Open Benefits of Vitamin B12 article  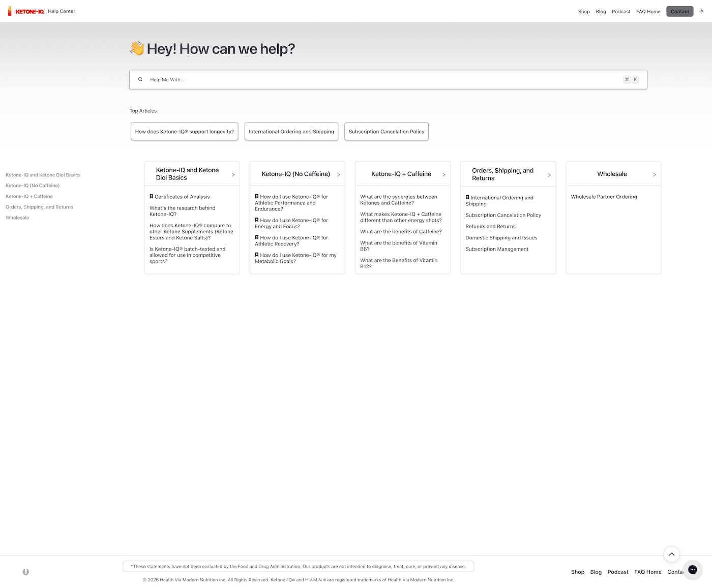[x=399, y=263]
